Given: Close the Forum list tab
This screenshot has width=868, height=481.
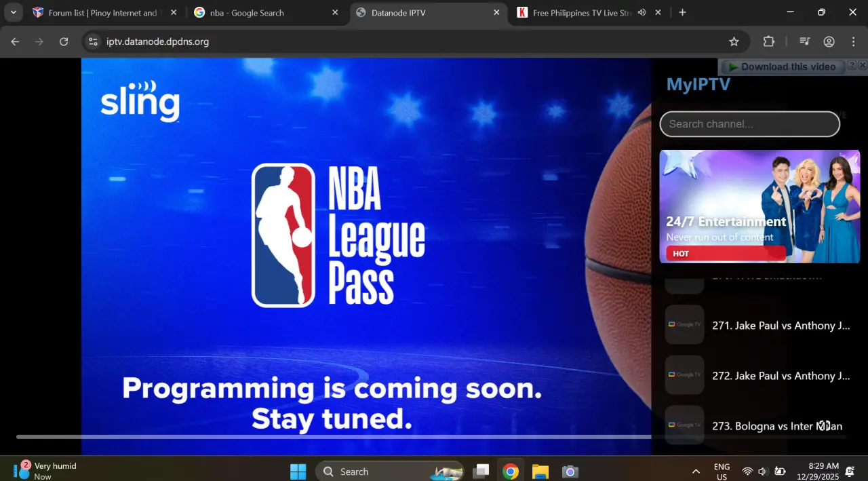Looking at the screenshot, I should point(174,12).
